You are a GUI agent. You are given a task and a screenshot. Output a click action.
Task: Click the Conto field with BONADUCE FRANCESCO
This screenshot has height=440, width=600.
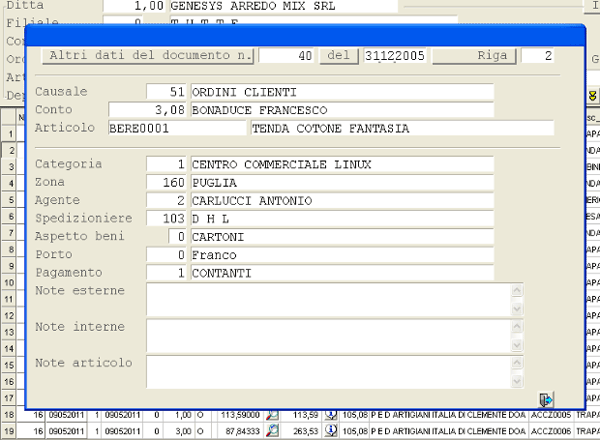click(x=342, y=110)
